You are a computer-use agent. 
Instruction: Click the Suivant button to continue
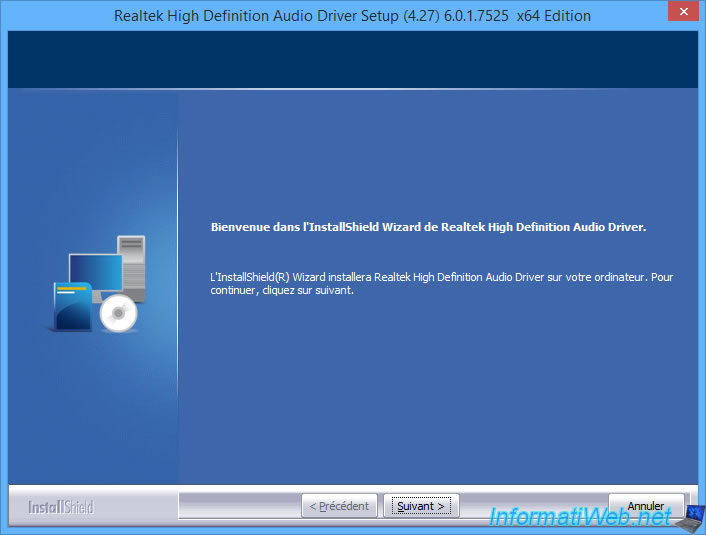(x=421, y=506)
